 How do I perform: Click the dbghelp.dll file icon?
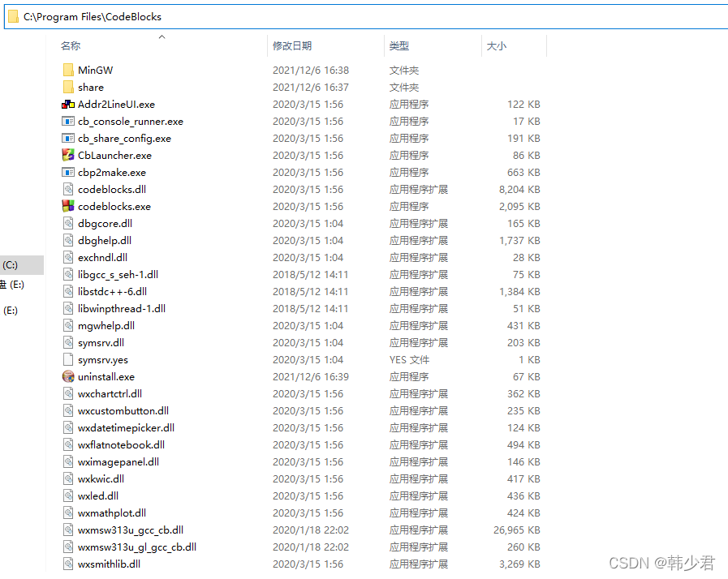tap(68, 240)
